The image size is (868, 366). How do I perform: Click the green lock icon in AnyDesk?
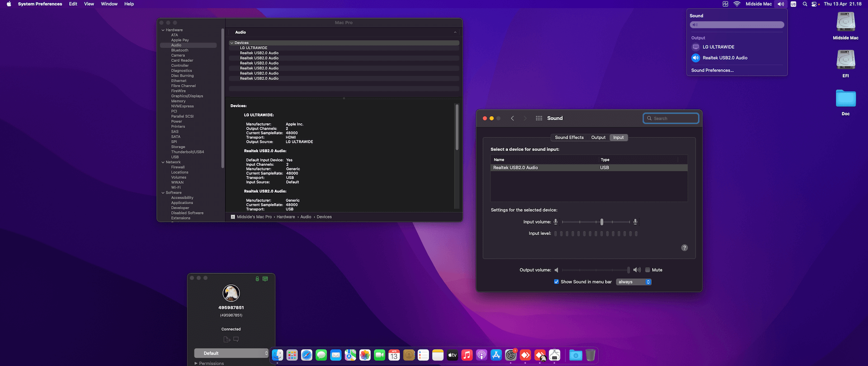(257, 279)
